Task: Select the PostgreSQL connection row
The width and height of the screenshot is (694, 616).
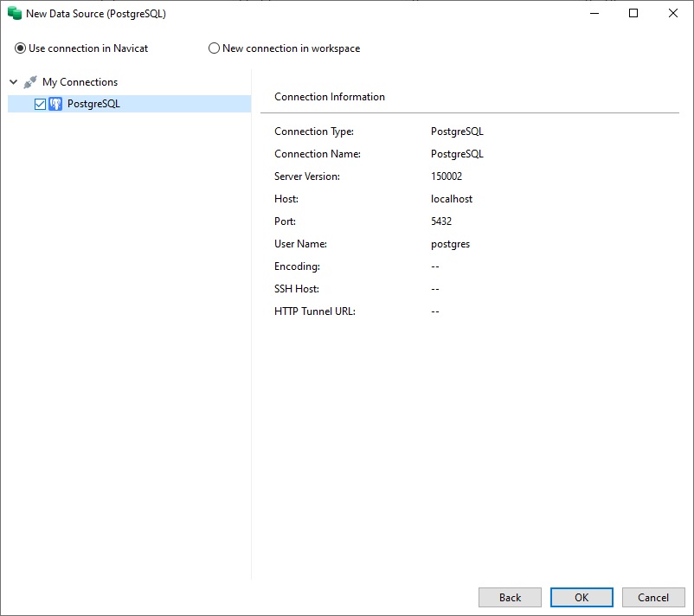Action: (x=129, y=104)
